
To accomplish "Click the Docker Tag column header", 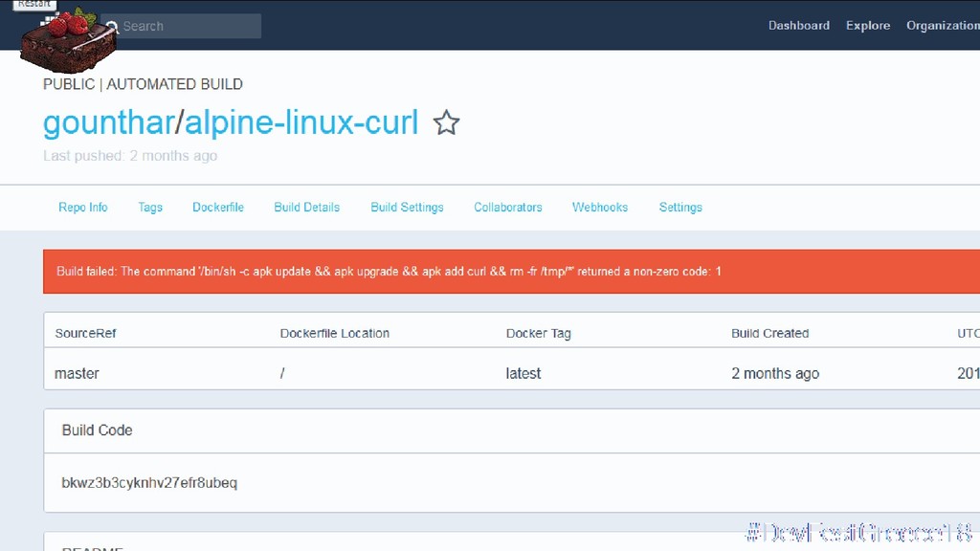I will click(x=538, y=334).
